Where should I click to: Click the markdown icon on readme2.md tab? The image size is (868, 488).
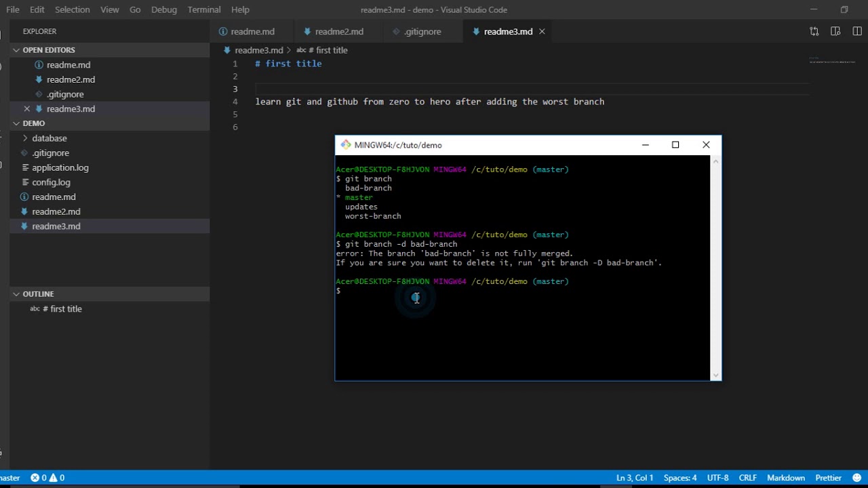307,32
